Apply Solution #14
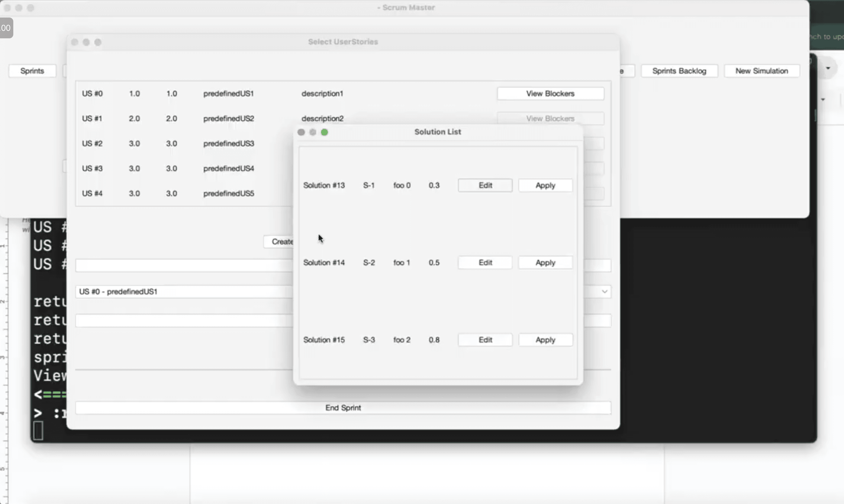This screenshot has width=844, height=504. coord(545,262)
